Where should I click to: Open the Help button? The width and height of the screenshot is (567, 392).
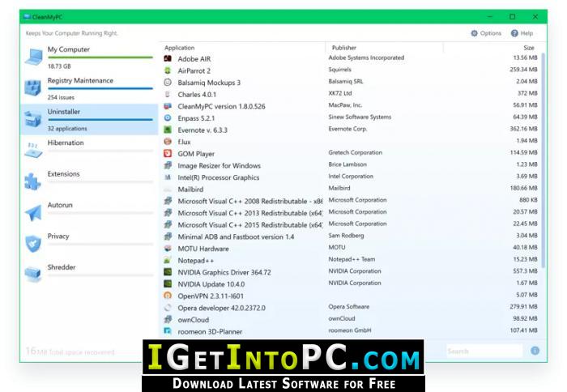tap(522, 33)
